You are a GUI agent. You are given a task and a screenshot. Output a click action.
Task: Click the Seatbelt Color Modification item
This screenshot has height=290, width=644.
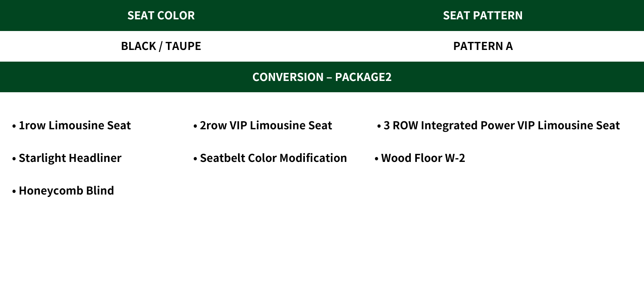[x=273, y=158]
